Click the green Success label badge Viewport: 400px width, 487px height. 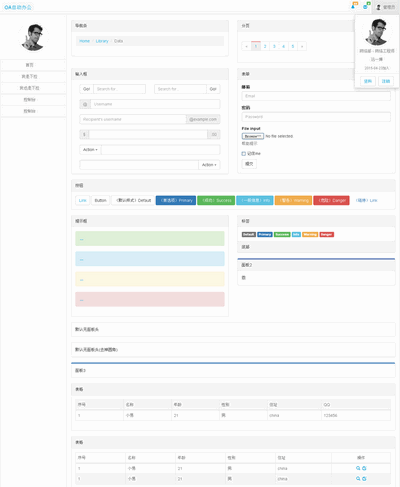[x=282, y=235]
